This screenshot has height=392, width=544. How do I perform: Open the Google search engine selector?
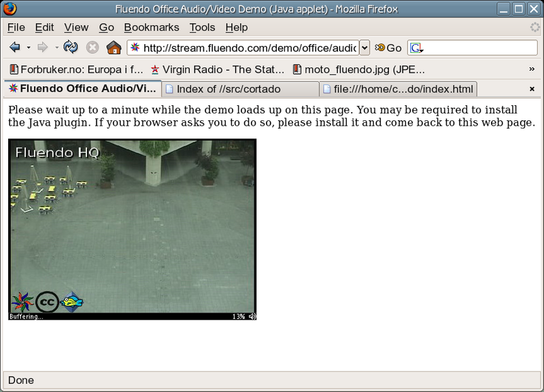pos(416,48)
